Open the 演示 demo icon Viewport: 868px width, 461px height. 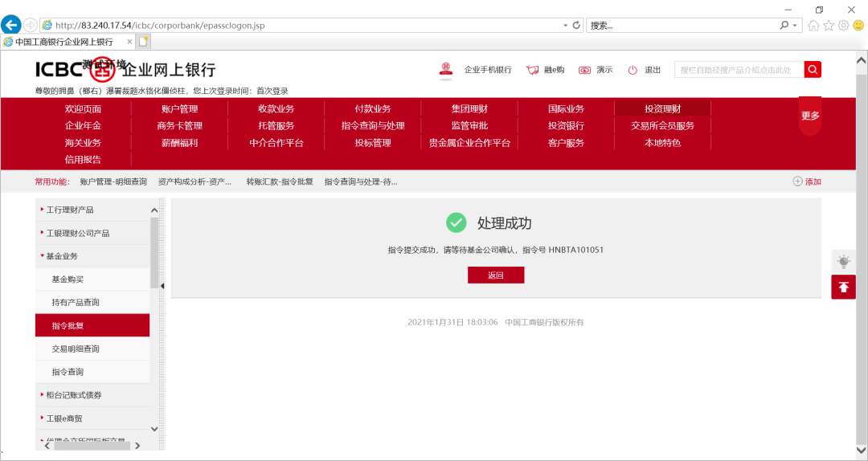point(585,70)
